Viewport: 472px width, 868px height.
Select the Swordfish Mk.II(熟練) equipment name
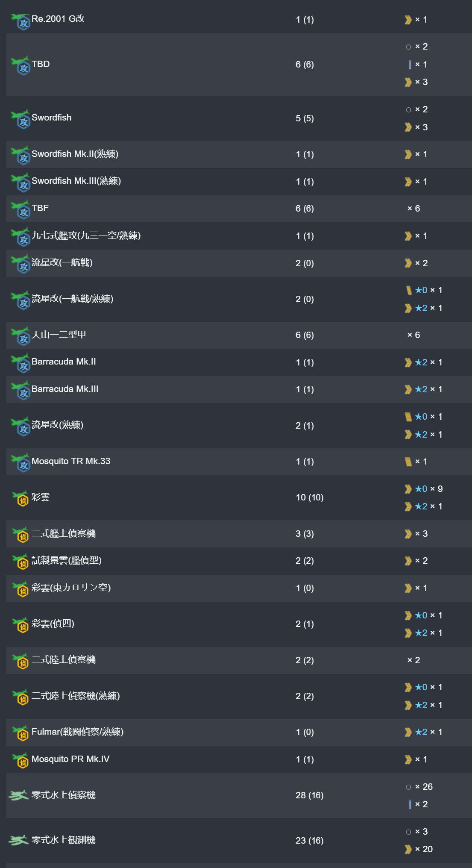pos(75,154)
